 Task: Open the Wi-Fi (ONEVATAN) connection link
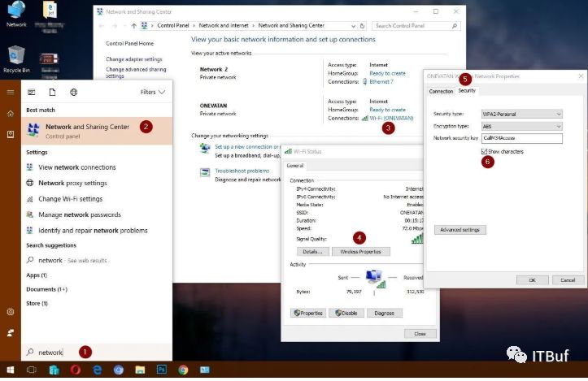tap(391, 119)
